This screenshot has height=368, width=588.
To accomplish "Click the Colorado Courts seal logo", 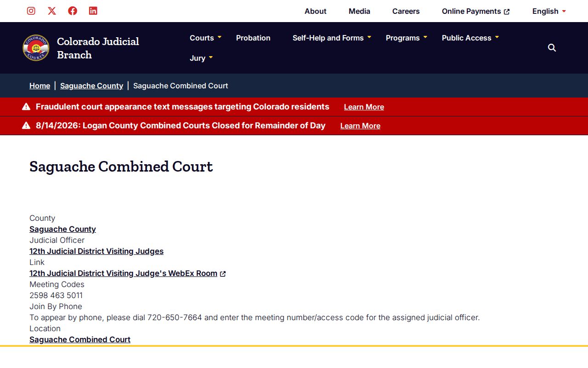I will [36, 48].
